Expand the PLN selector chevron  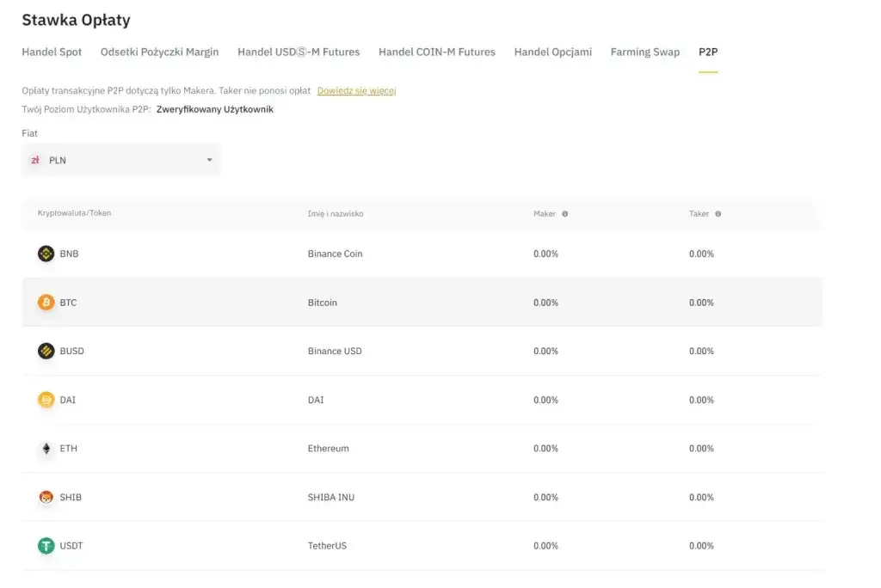coord(209,160)
